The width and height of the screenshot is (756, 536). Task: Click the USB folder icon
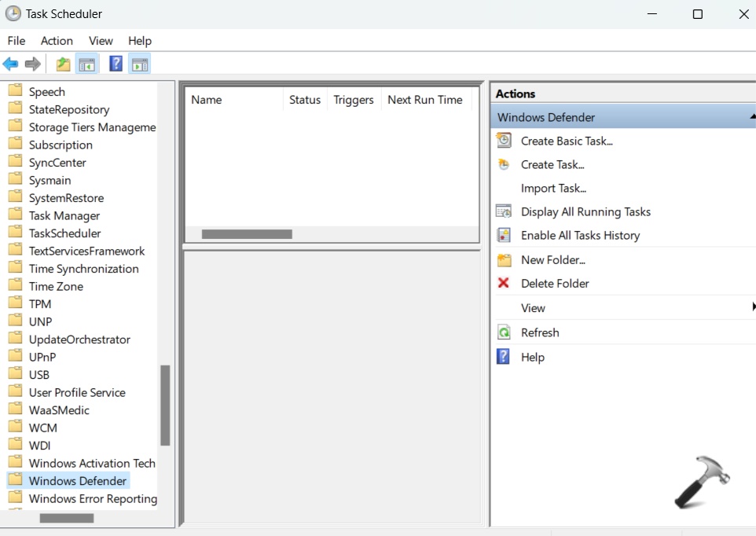pyautogui.click(x=16, y=373)
